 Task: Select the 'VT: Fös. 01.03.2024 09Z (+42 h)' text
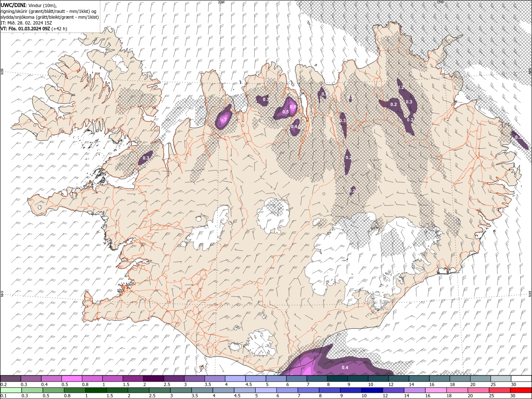click(x=34, y=29)
